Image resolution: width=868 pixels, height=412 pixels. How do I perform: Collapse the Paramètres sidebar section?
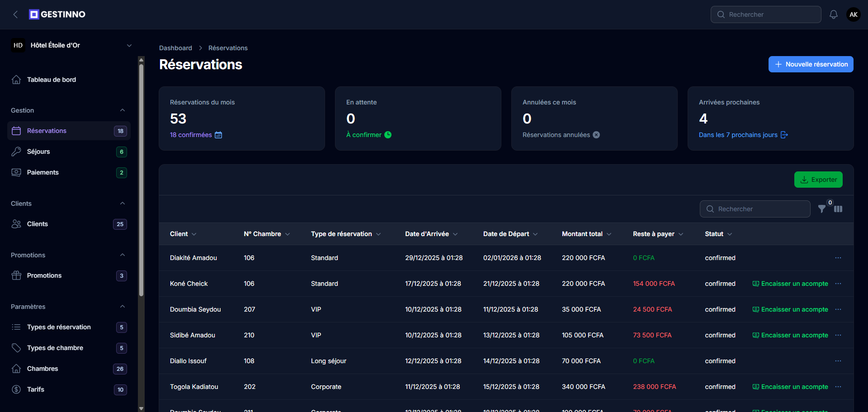[123, 307]
